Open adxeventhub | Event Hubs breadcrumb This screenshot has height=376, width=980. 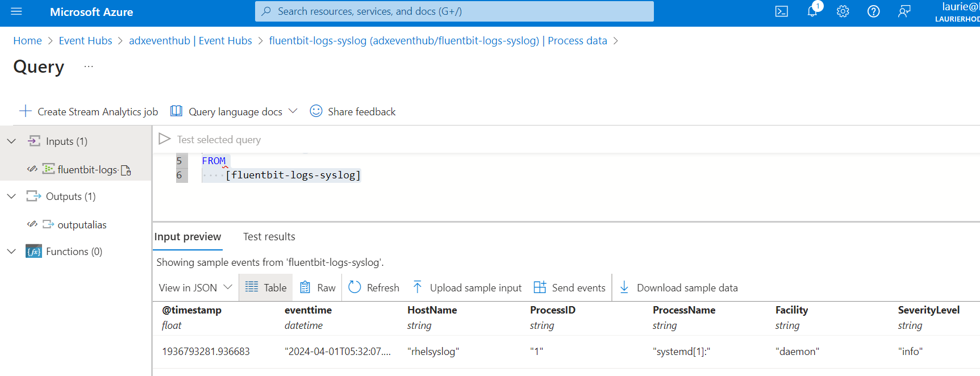point(190,41)
